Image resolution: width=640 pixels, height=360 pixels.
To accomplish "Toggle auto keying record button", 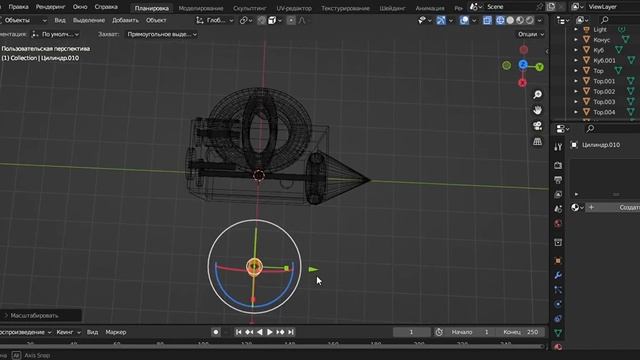I will (216, 332).
